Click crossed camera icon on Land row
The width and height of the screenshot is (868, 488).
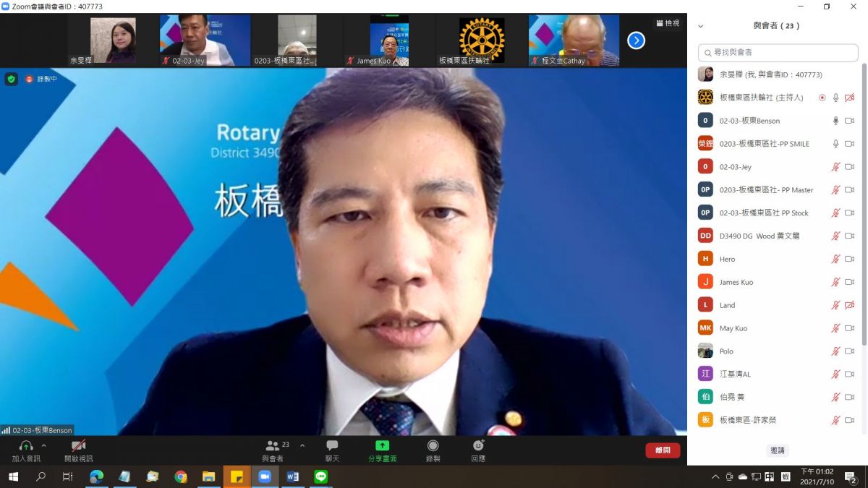[849, 305]
